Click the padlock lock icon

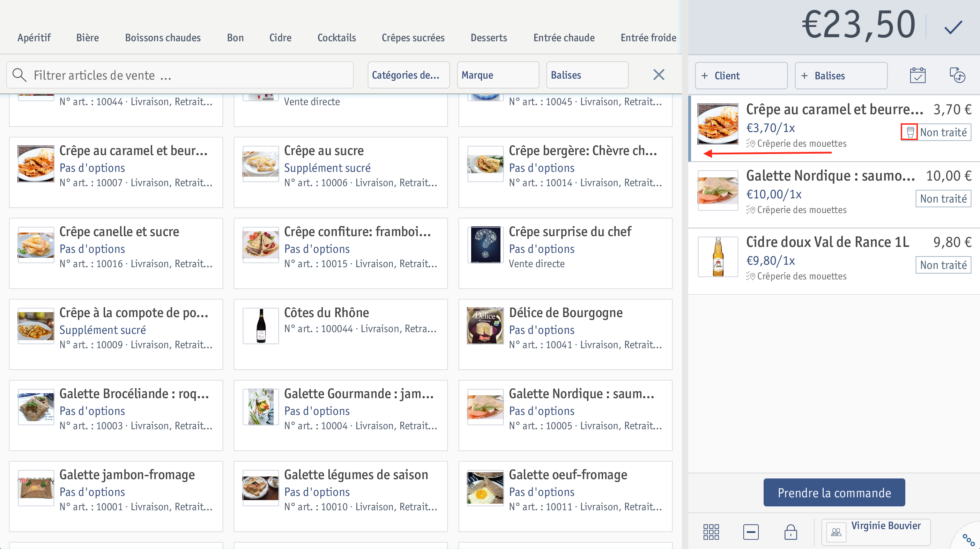click(790, 532)
